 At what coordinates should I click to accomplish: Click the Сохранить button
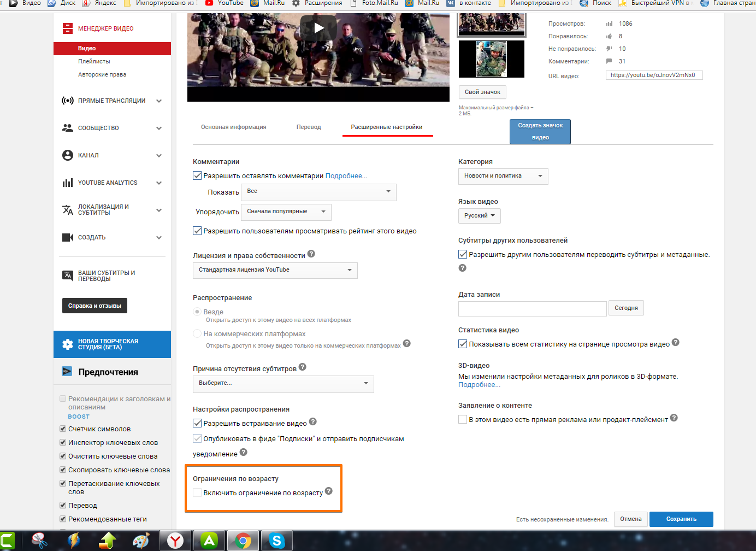tap(681, 519)
